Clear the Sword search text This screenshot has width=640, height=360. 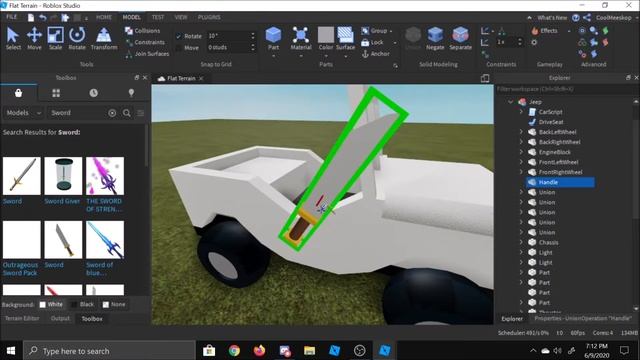click(x=112, y=113)
